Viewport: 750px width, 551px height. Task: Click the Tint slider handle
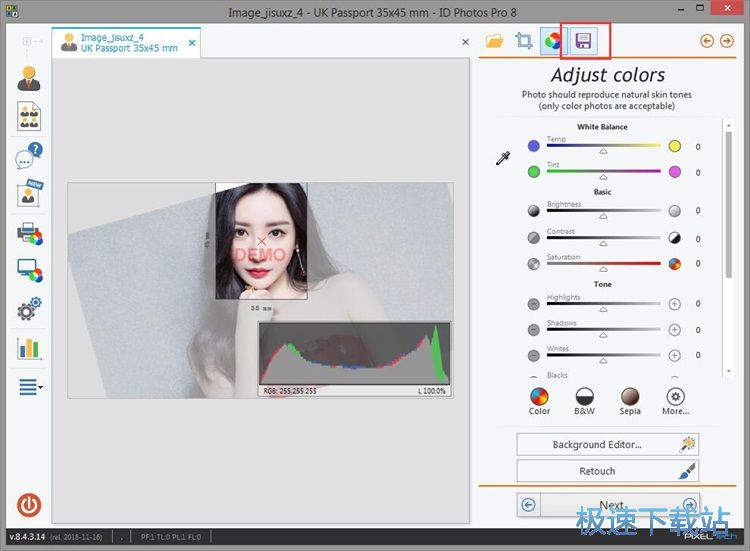pyautogui.click(x=604, y=177)
